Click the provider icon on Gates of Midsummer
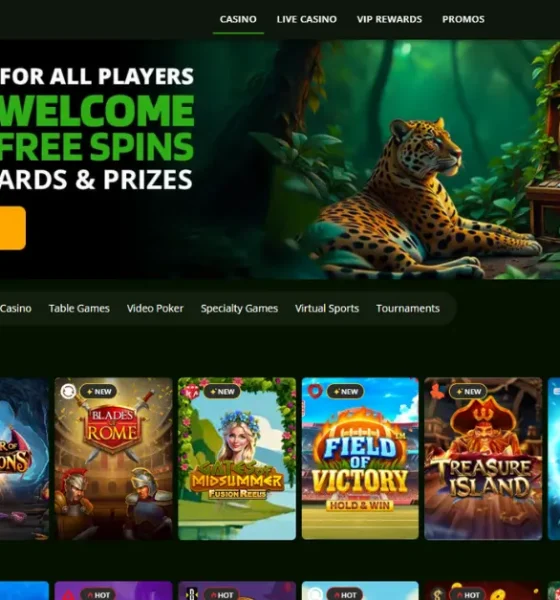 point(192,391)
